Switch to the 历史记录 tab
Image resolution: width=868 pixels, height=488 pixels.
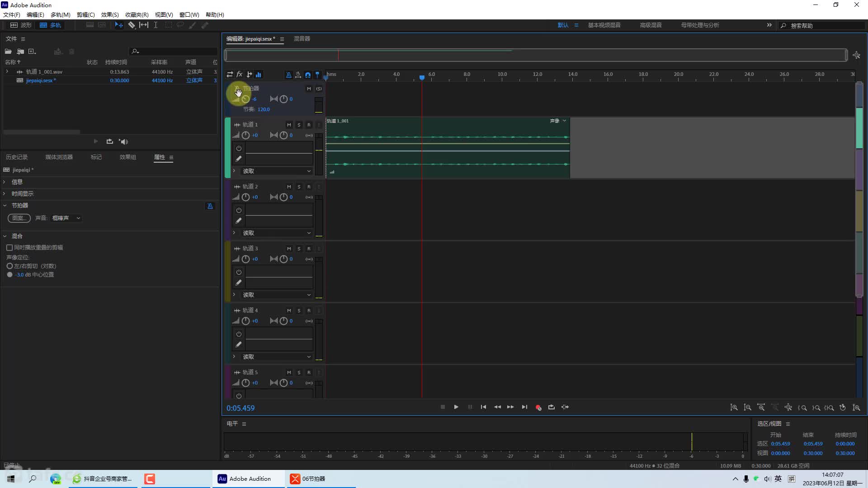[17, 157]
